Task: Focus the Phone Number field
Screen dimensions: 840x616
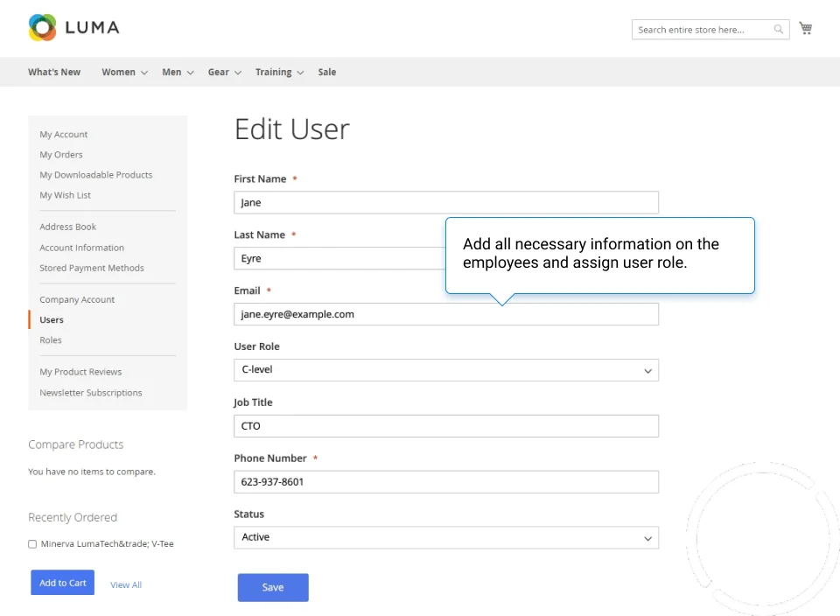Action: point(445,482)
